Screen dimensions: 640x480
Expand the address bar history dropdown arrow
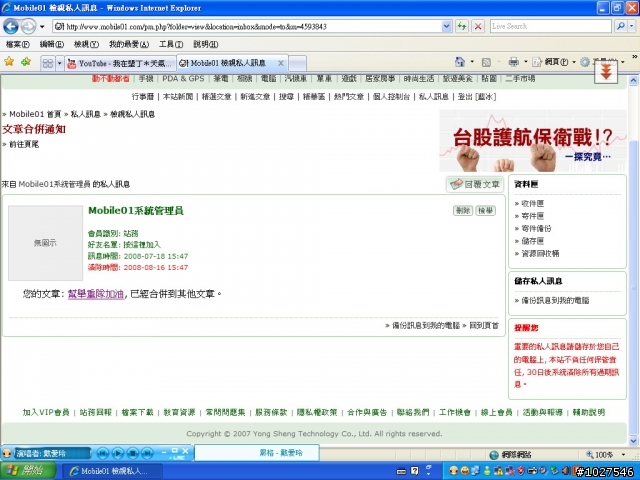[447, 27]
